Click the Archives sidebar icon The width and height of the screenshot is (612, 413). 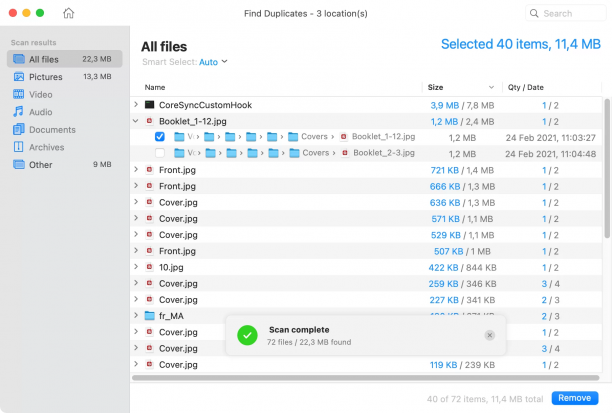18,147
